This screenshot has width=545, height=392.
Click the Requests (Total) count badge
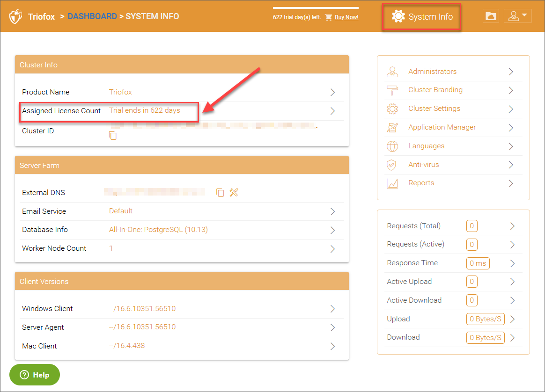tap(471, 226)
